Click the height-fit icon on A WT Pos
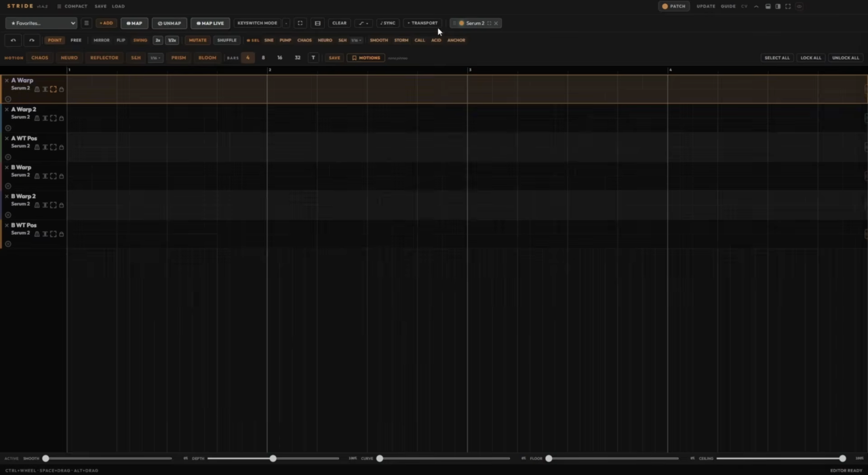The image size is (868, 475). (x=45, y=147)
